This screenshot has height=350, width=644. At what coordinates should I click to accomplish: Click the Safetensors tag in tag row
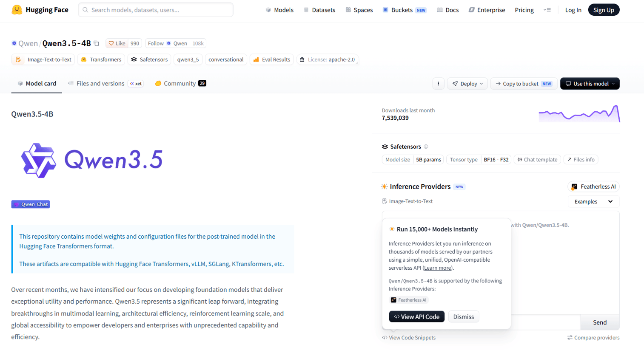(x=149, y=59)
